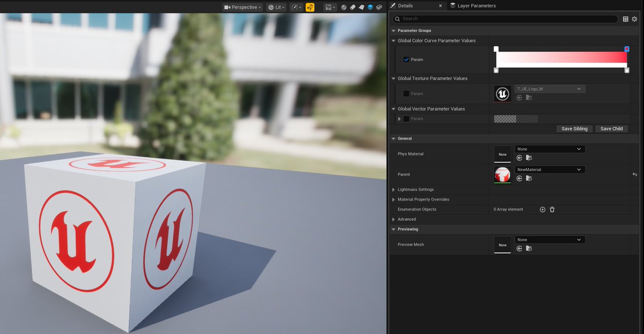Expand the Advanced section
Viewport: 644px width, 334px height.
[x=393, y=219]
